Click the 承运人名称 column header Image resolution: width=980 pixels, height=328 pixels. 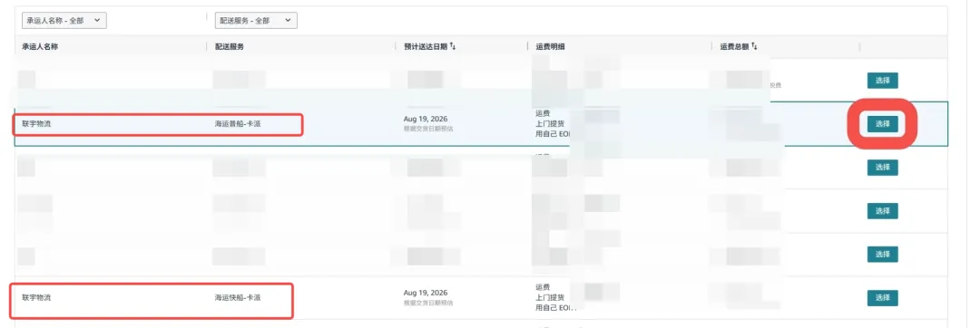pyautogui.click(x=40, y=47)
